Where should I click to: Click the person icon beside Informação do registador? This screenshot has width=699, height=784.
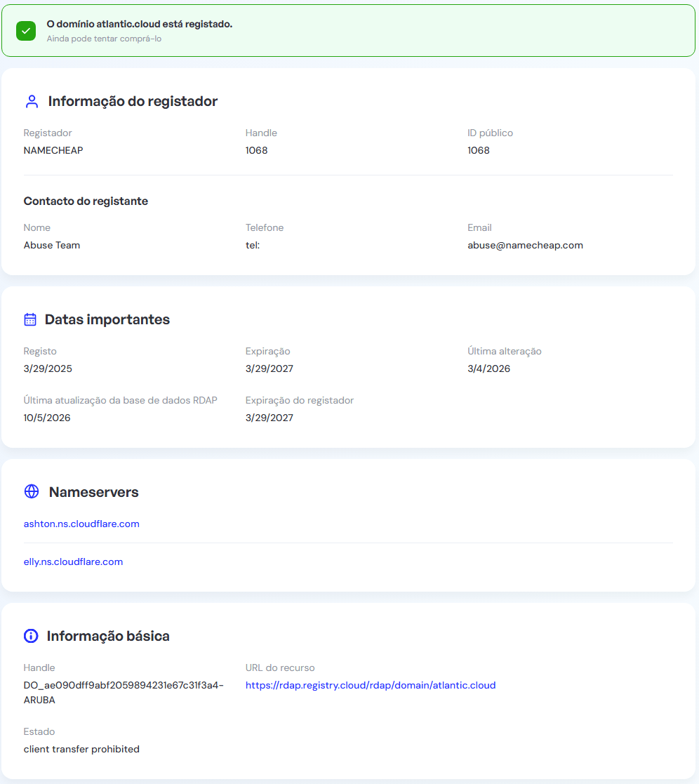(32, 102)
